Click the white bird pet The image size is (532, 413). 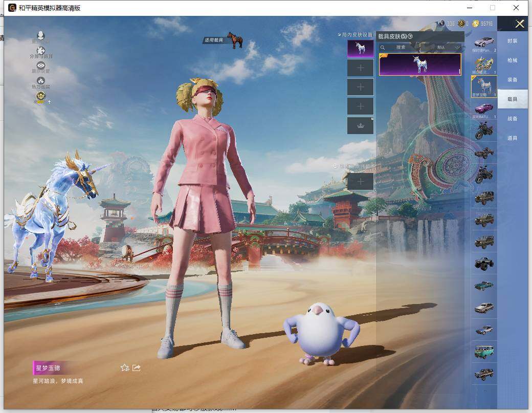point(321,334)
